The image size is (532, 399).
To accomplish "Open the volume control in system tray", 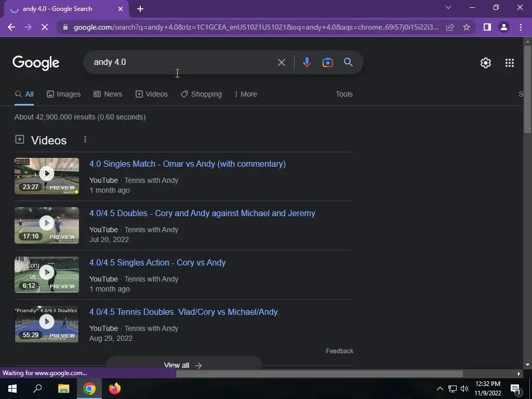I will [x=464, y=389].
